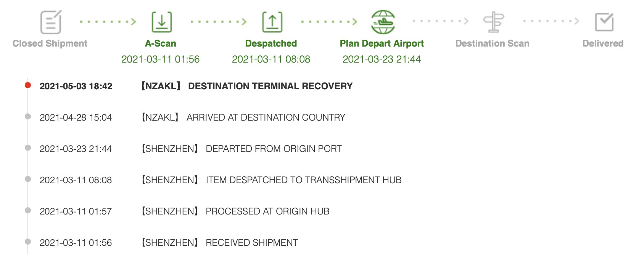This screenshot has height=258, width=644.
Task: Click the A-Scan step label
Action: point(161,44)
